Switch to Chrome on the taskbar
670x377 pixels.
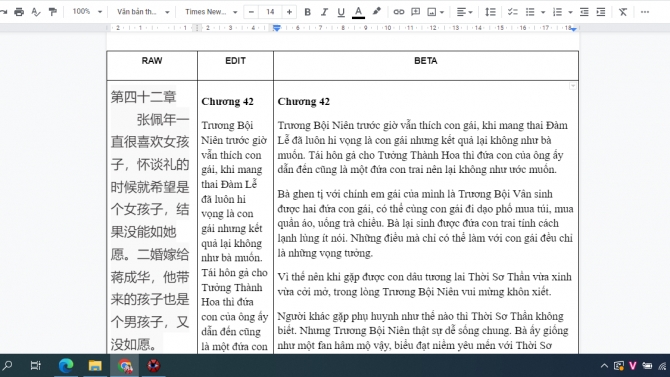click(x=125, y=366)
